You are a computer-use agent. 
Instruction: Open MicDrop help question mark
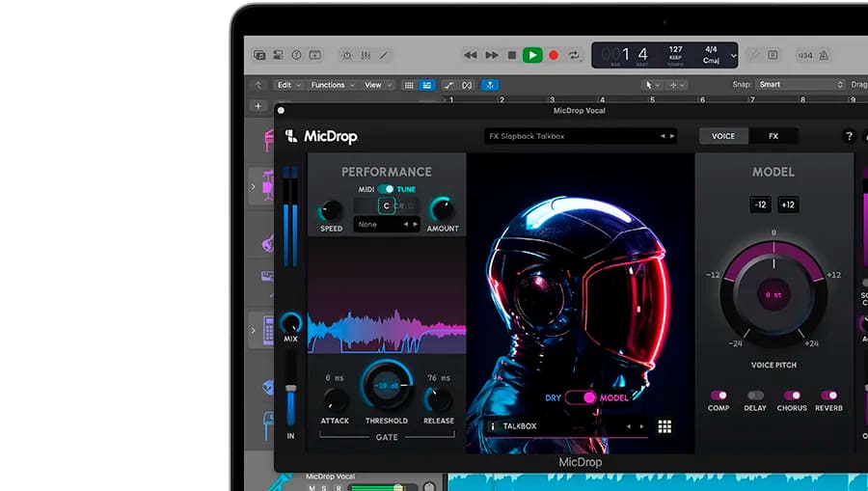[x=849, y=136]
